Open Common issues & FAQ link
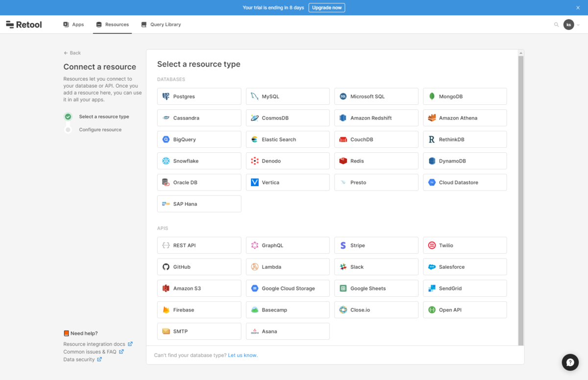Screen dimensions: 588x380 (x=94, y=352)
